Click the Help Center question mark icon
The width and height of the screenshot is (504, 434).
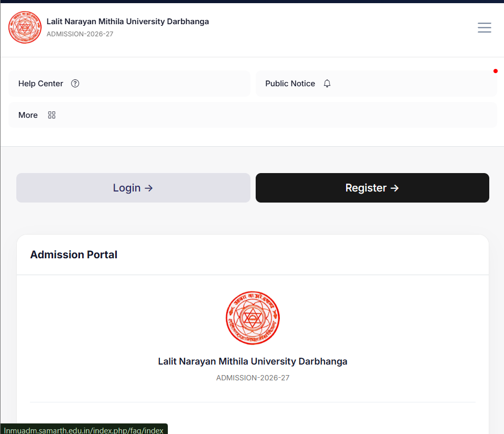click(75, 84)
